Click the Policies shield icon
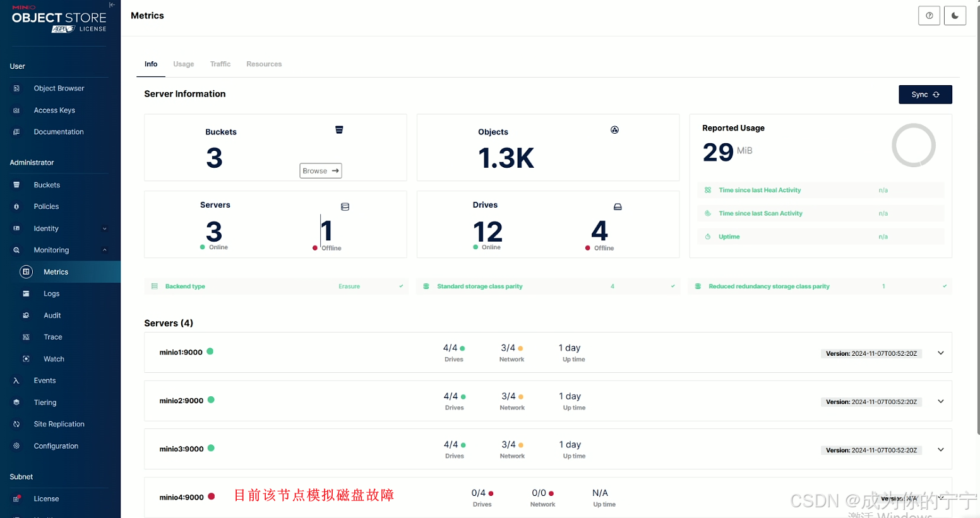The height and width of the screenshot is (518, 980). click(x=16, y=206)
